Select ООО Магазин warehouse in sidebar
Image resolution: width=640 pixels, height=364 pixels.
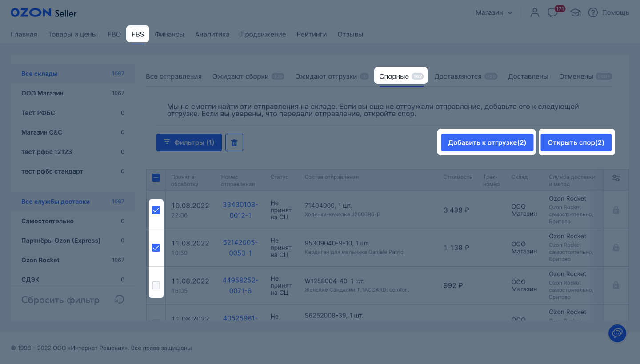[x=73, y=93]
